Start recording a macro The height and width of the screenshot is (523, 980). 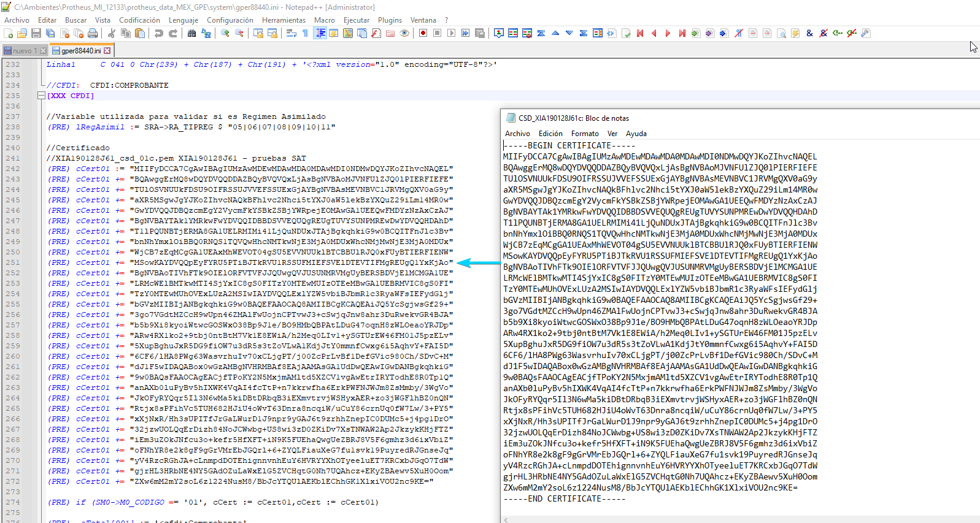(x=423, y=33)
